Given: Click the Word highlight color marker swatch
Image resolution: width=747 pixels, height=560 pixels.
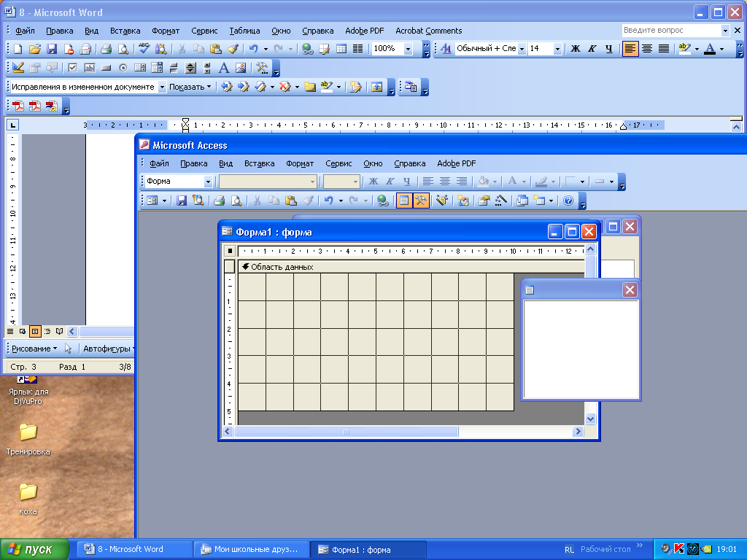Looking at the screenshot, I should click(x=684, y=49).
